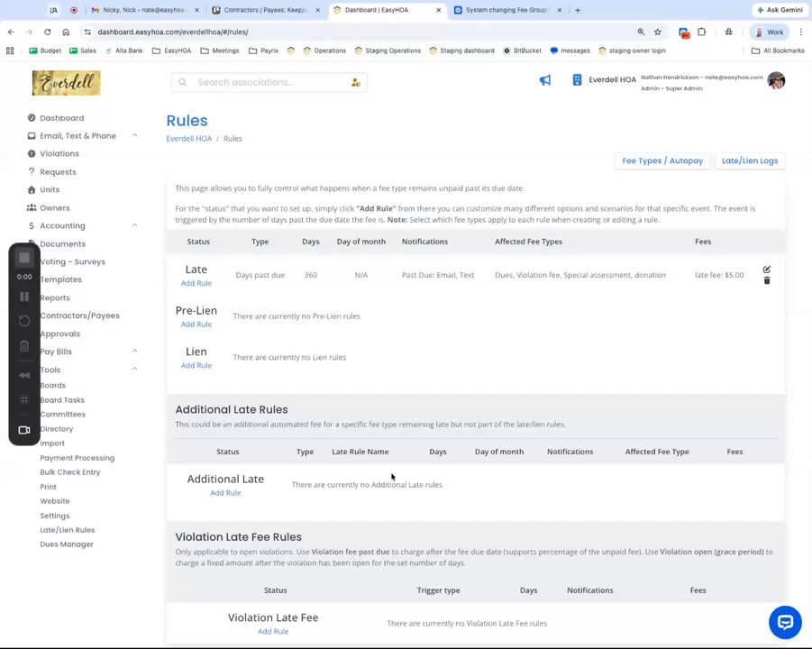Open Fee Types / Autopay button
Viewport: 812px width, 649px height.
click(x=662, y=161)
